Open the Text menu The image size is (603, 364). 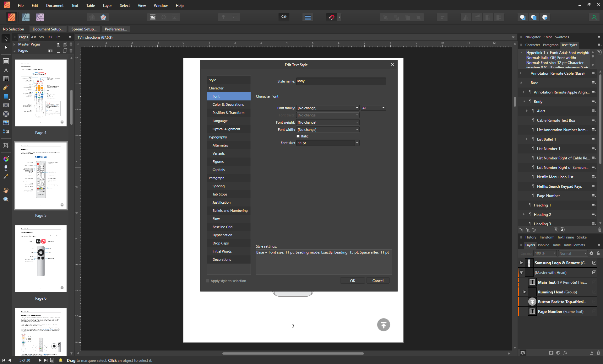[74, 5]
